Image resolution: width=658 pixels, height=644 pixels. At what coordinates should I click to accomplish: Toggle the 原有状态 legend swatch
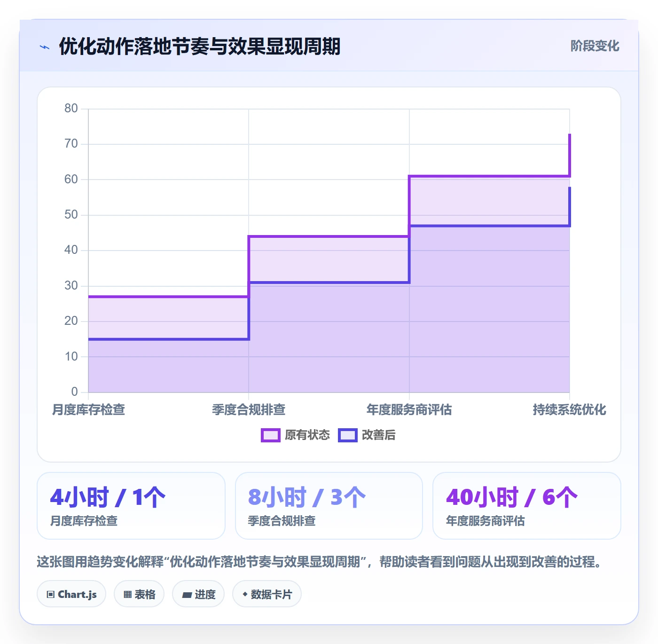270,435
